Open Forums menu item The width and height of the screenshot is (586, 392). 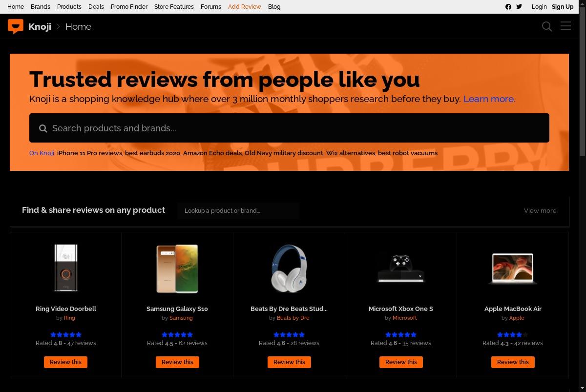(x=211, y=7)
